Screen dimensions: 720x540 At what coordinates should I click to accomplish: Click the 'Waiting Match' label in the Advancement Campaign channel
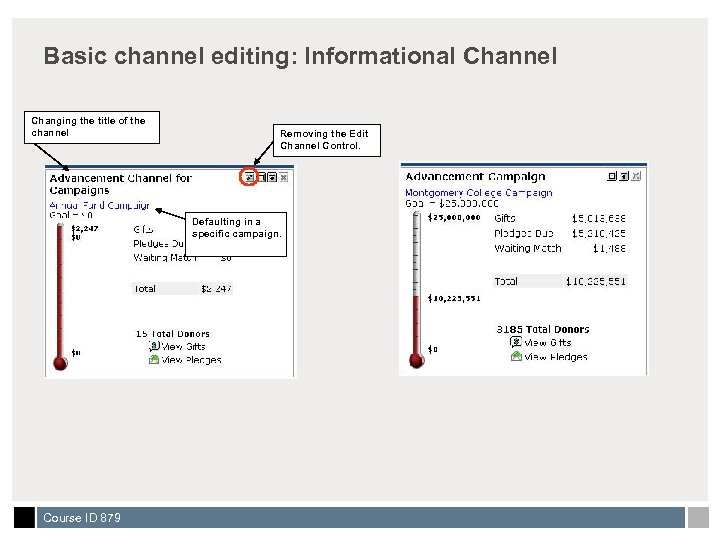click(x=528, y=248)
